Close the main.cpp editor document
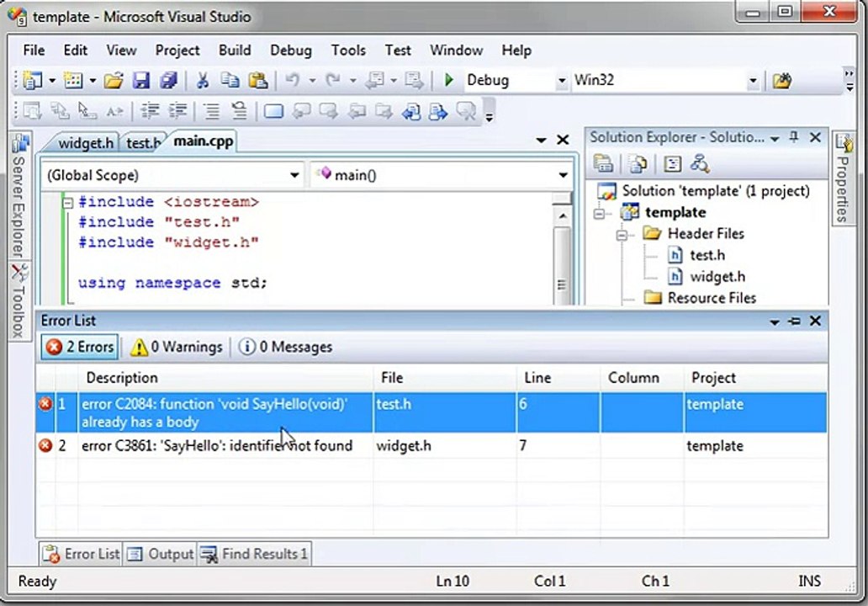 pos(563,141)
